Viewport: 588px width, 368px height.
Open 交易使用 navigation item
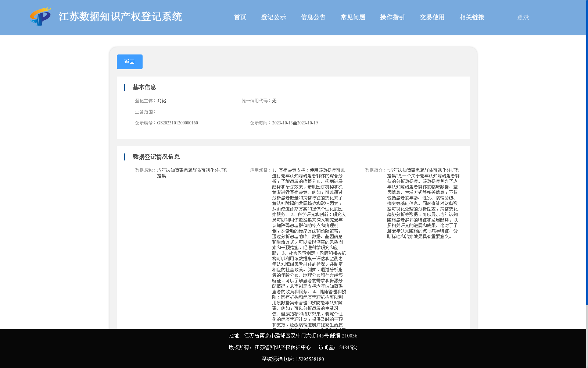[432, 17]
